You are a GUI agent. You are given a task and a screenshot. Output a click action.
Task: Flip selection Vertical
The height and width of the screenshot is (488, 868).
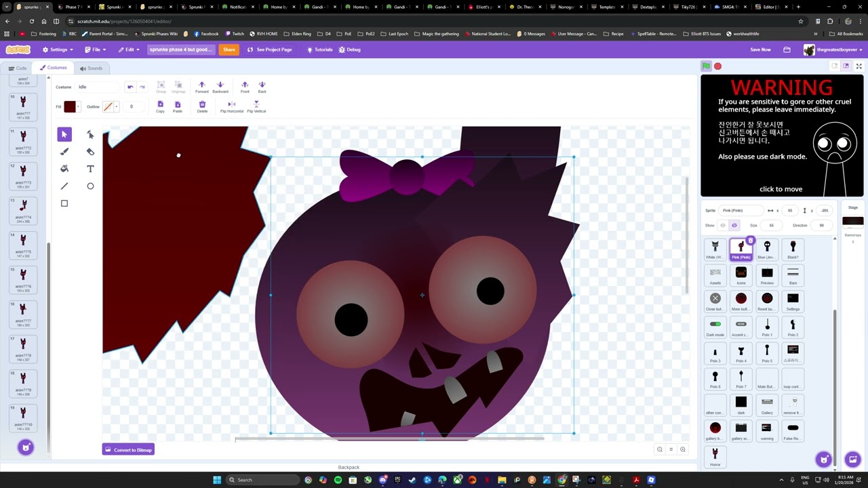pos(256,106)
